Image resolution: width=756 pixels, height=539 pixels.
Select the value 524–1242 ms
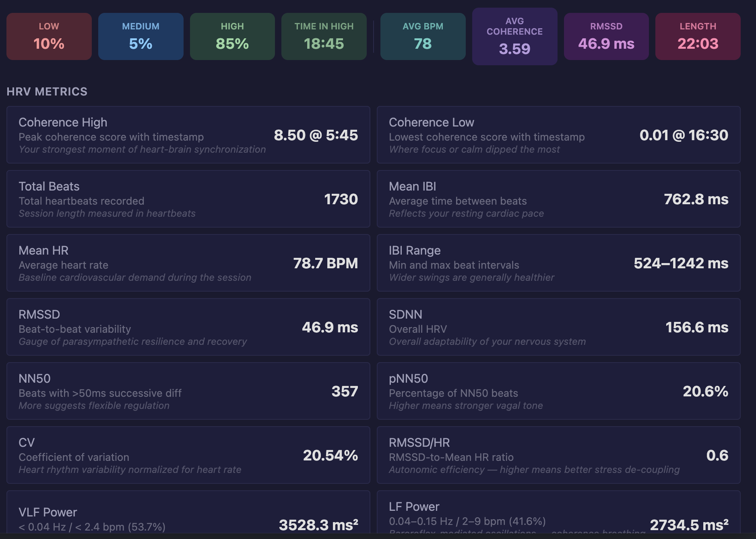[x=681, y=263]
